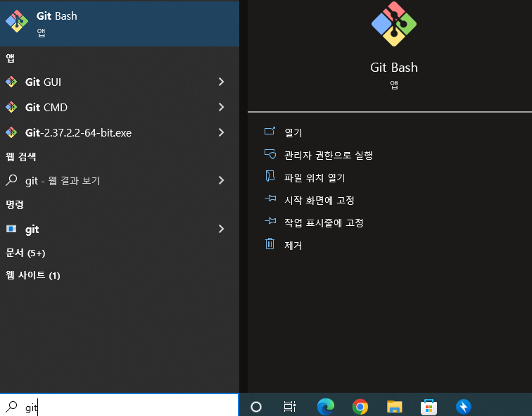Launch Google Chrome from taskbar
The width and height of the screenshot is (532, 416).
pyautogui.click(x=360, y=407)
